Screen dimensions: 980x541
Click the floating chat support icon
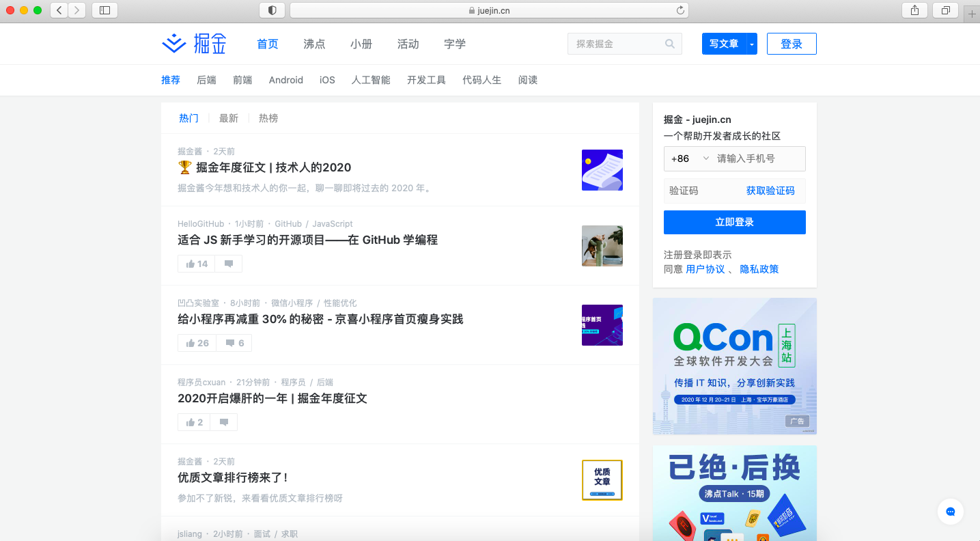coord(950,512)
